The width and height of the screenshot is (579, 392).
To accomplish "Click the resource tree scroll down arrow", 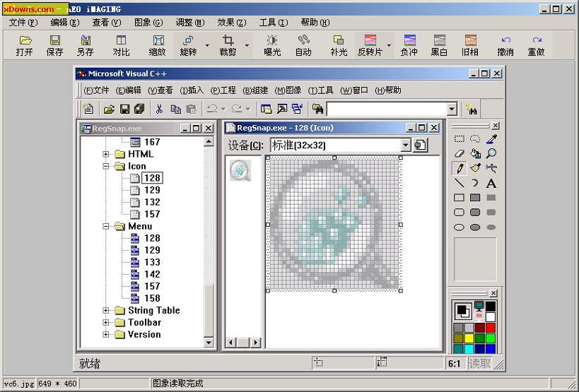I will (209, 343).
